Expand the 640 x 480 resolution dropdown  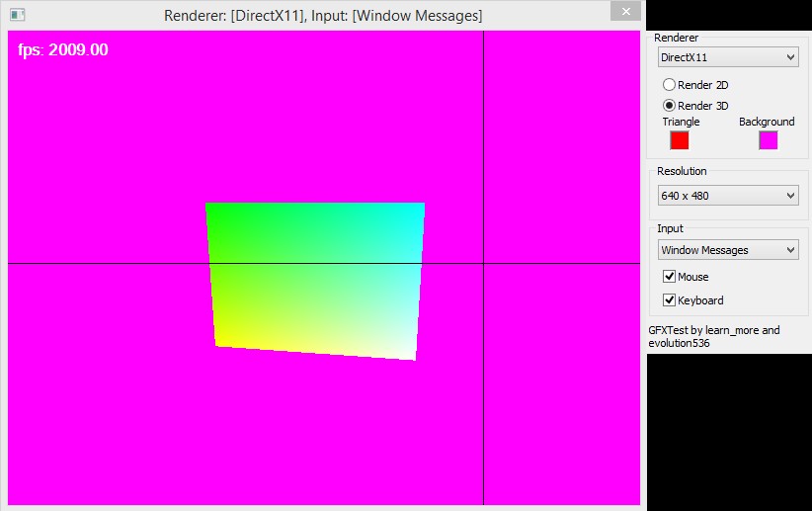(728, 196)
